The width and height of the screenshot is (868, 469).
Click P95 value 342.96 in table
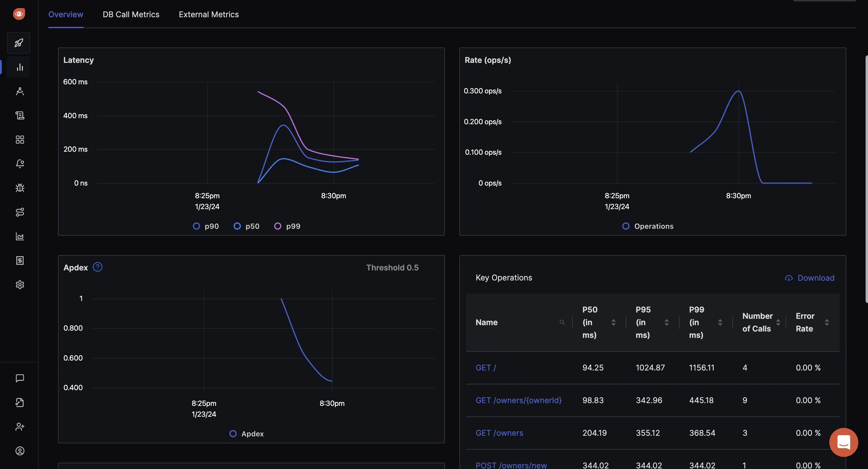pyautogui.click(x=649, y=400)
